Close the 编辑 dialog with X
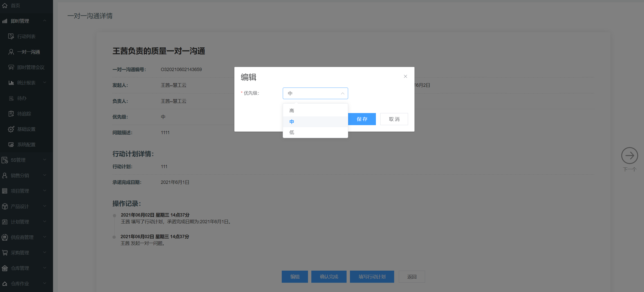The height and width of the screenshot is (292, 644). tap(405, 76)
